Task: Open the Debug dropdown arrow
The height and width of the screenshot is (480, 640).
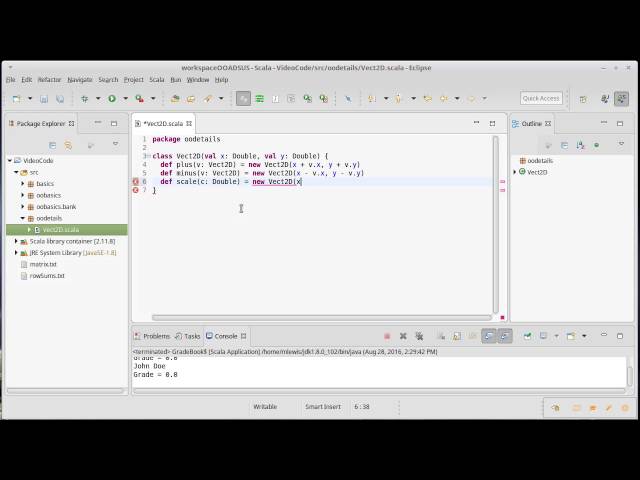Action: (x=98, y=98)
